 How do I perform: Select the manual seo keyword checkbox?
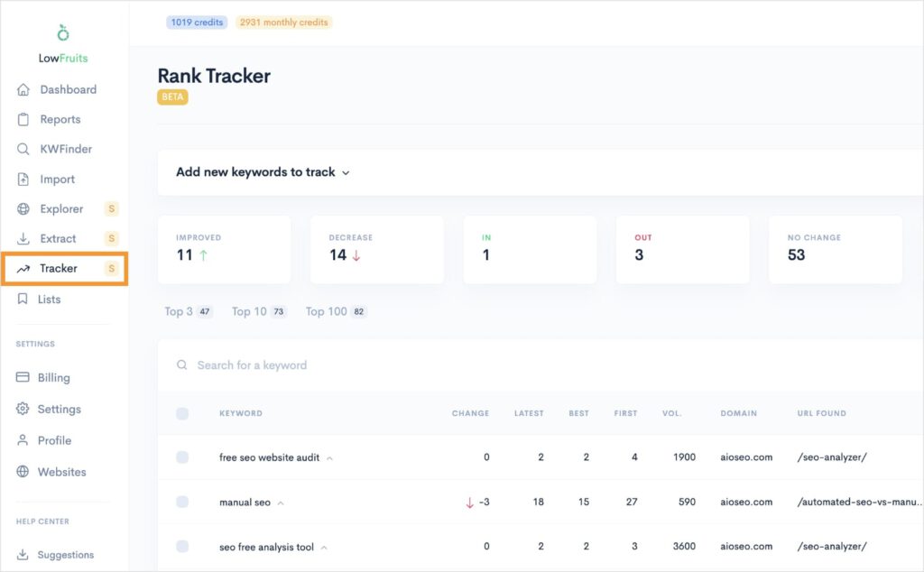[183, 503]
